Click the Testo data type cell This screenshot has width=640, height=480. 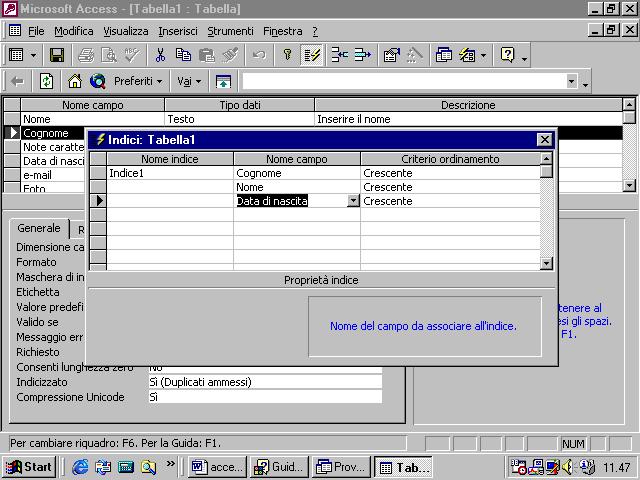point(240,119)
